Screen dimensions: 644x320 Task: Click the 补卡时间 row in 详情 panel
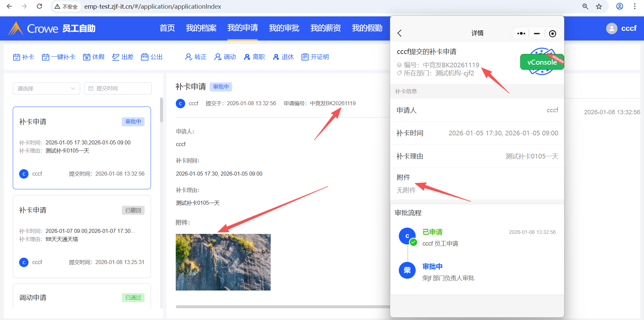pyautogui.click(x=477, y=133)
